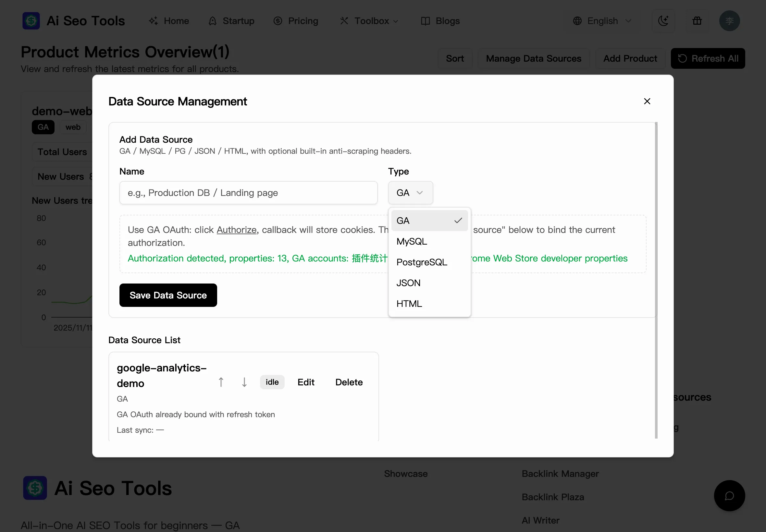Click the globe icon next to English
The width and height of the screenshot is (766, 532).
click(577, 21)
